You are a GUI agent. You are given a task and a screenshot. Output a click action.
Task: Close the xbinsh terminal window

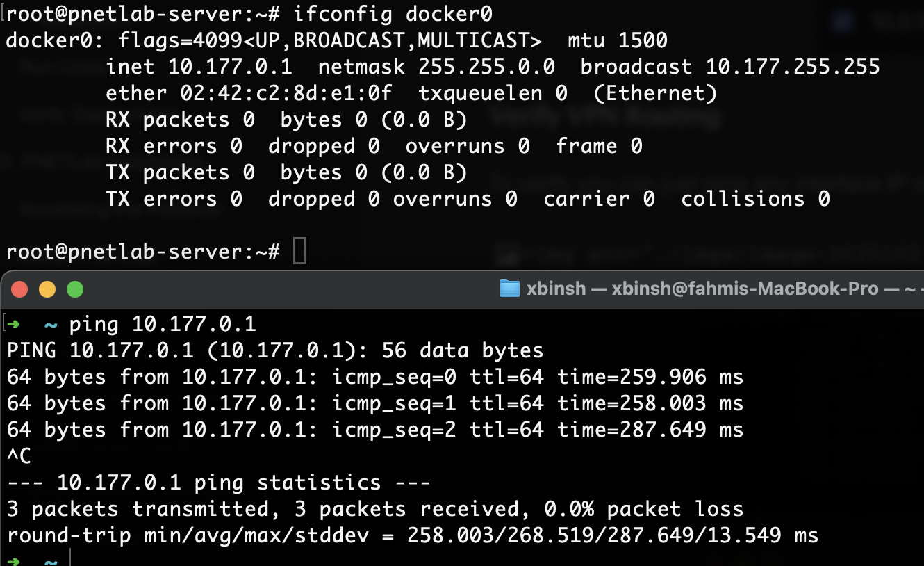[x=19, y=289]
